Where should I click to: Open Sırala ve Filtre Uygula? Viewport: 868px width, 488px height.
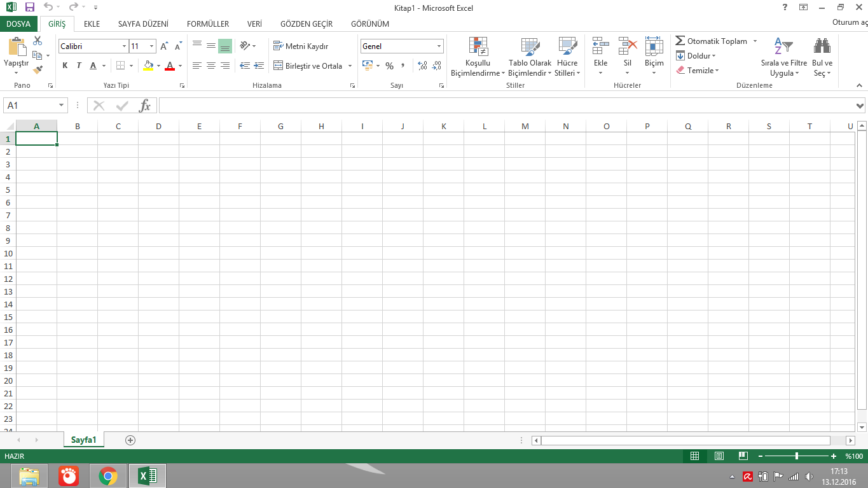[x=784, y=57]
